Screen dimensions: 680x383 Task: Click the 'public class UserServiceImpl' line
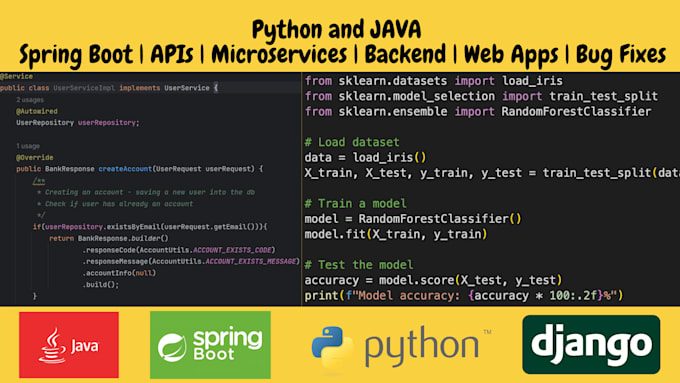click(109, 88)
